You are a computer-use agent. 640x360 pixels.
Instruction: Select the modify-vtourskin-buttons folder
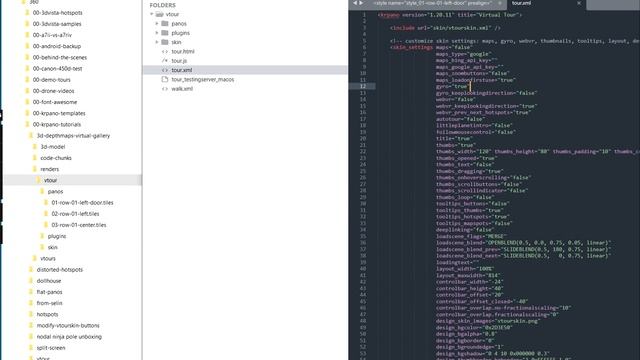click(x=68, y=326)
